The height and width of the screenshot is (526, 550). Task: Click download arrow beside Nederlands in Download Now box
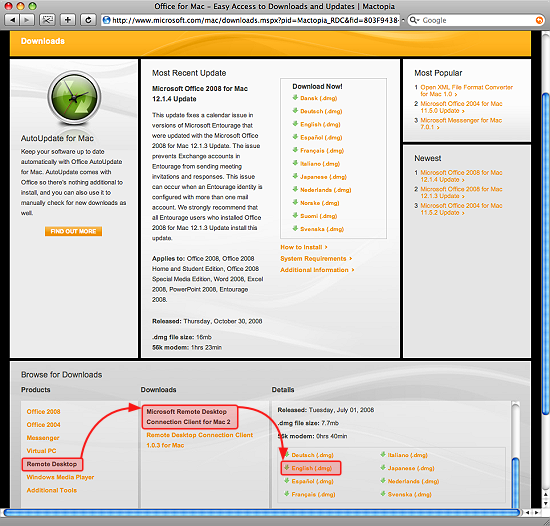[295, 189]
